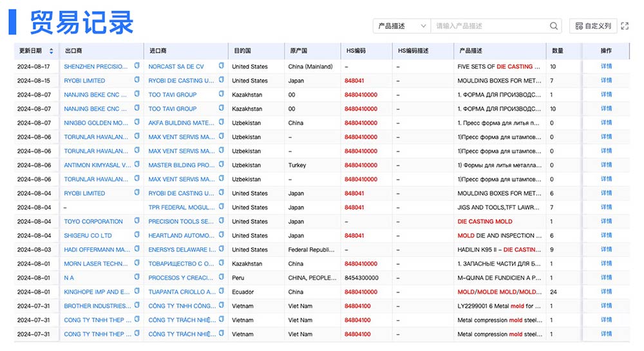This screenshot has width=644, height=351.
Task: Copy importer name NORCAST SA DE CV icon
Action: (x=221, y=66)
